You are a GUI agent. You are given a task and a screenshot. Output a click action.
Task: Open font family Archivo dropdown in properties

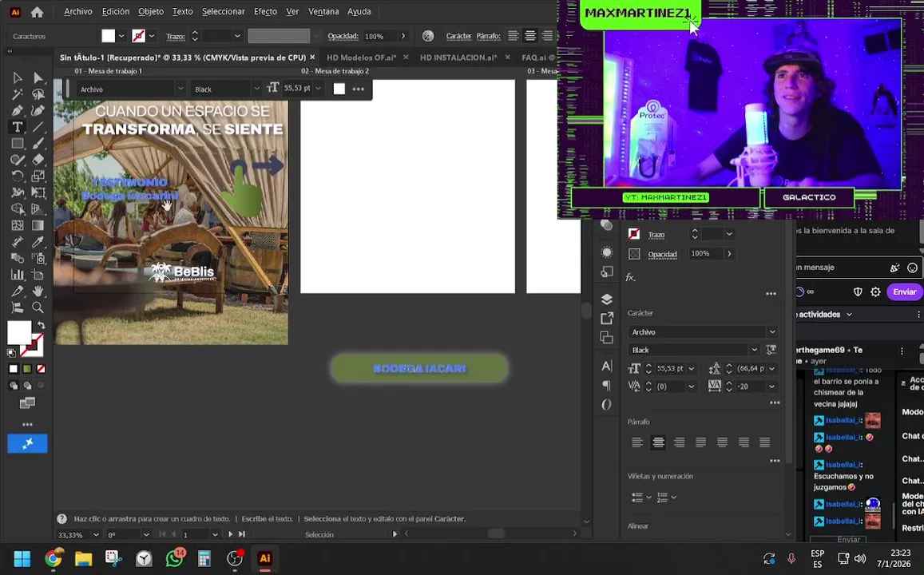point(772,331)
